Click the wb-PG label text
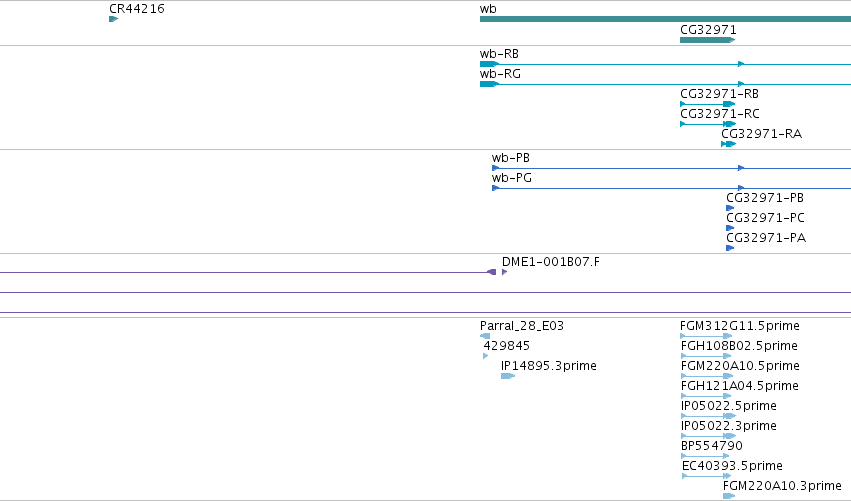Viewport: 851px width, 501px height. 512,178
